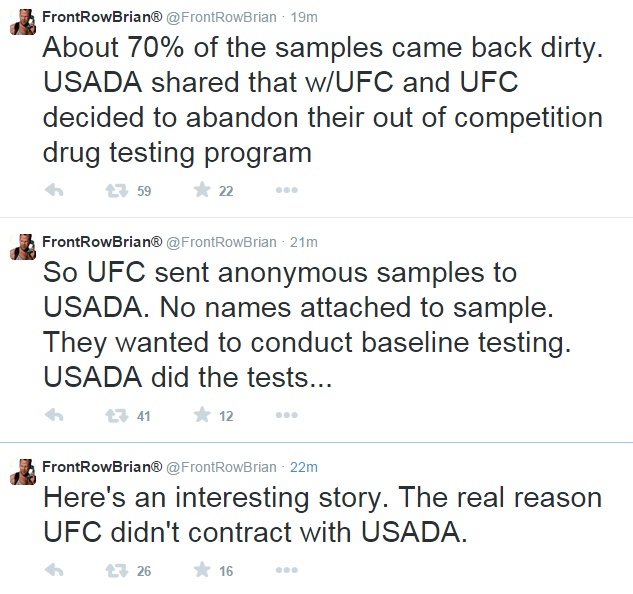
Task: Reply to the 'Here's an interesting story' tweet
Action: [x=55, y=570]
